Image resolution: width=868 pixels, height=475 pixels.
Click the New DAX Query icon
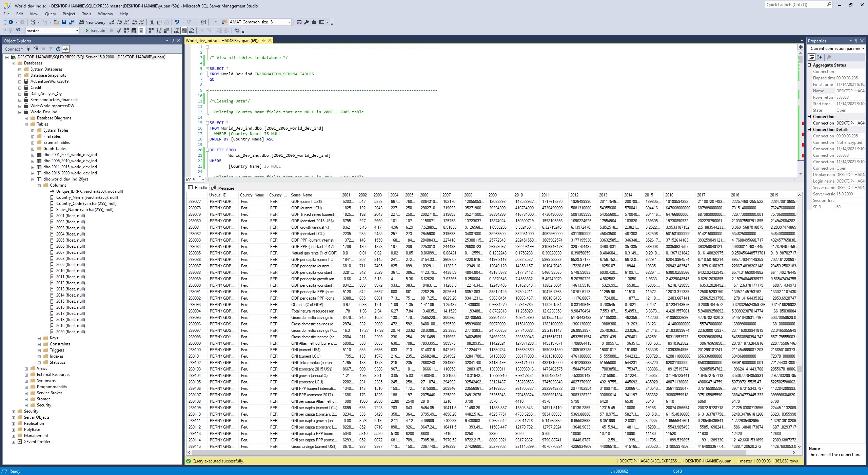pos(141,22)
